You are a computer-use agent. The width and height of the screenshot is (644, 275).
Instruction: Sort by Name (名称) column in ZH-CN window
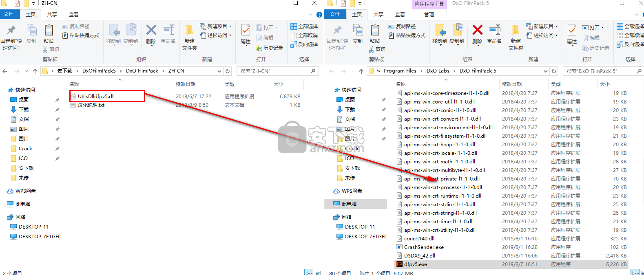[74, 84]
